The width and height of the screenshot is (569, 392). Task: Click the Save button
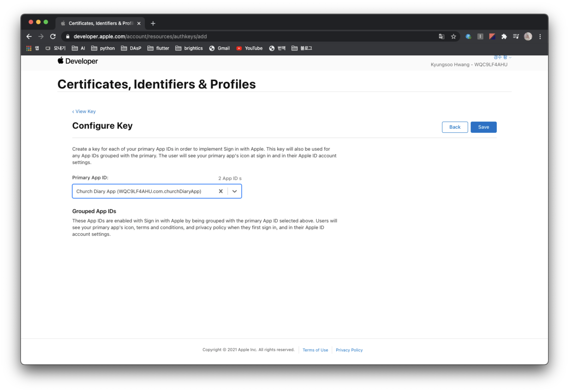click(483, 127)
